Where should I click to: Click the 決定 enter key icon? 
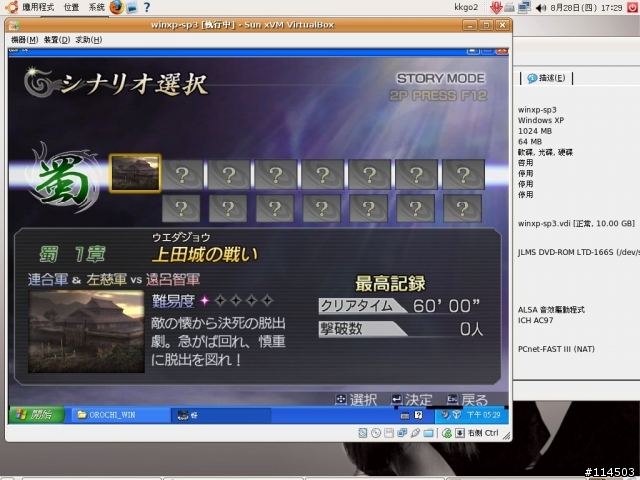pos(396,399)
